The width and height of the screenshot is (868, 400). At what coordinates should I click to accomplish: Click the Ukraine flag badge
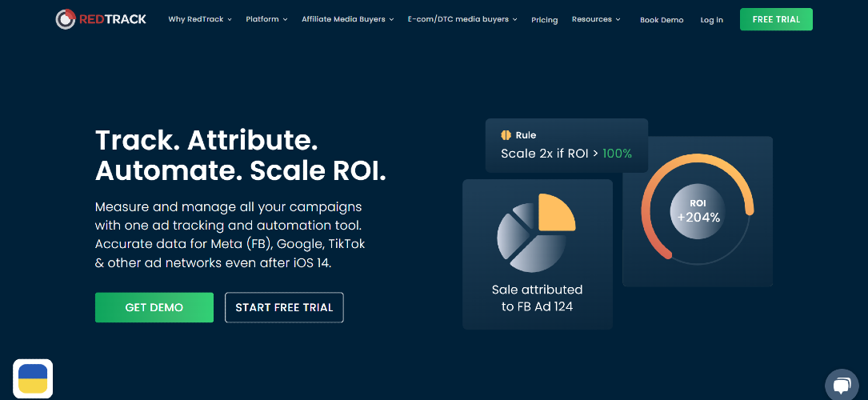click(x=33, y=378)
